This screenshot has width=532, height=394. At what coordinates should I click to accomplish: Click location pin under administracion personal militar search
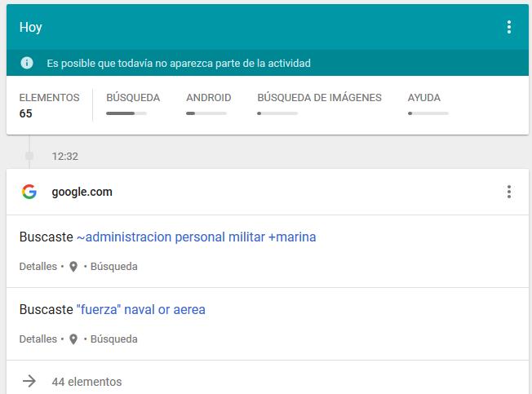[73, 267]
